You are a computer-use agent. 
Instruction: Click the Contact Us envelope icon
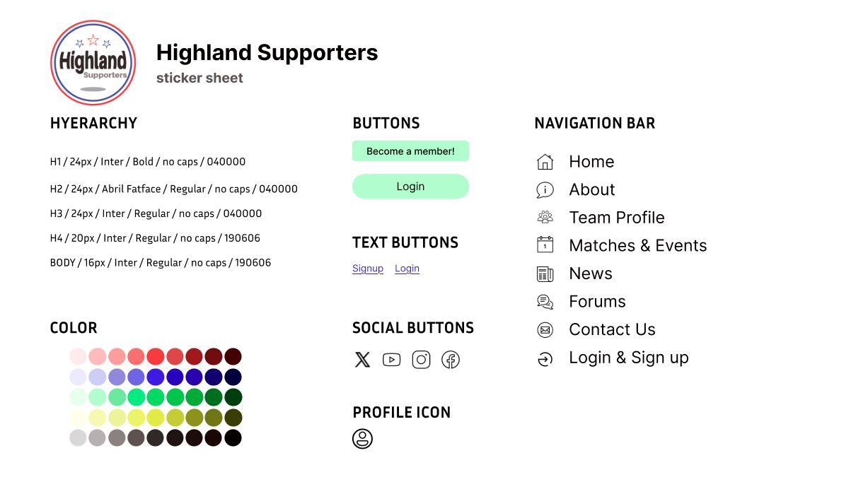(x=545, y=329)
